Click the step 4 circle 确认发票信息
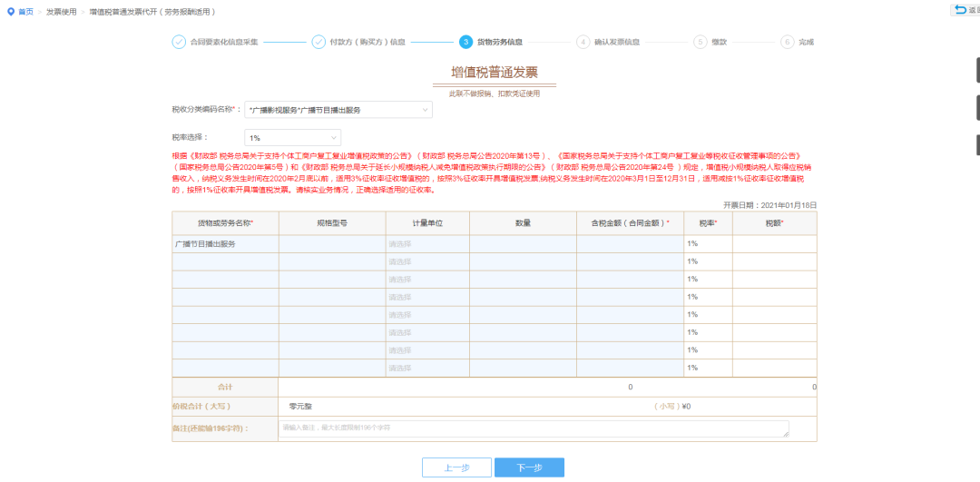This screenshot has width=980, height=482. [x=583, y=42]
